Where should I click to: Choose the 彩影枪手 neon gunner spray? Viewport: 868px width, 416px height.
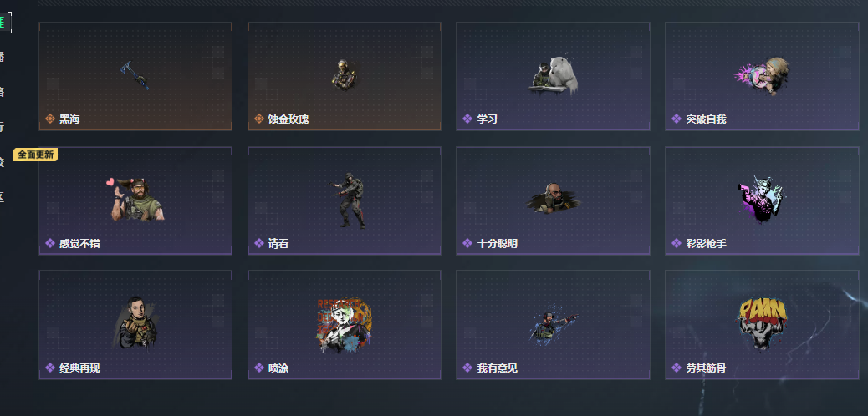click(762, 200)
